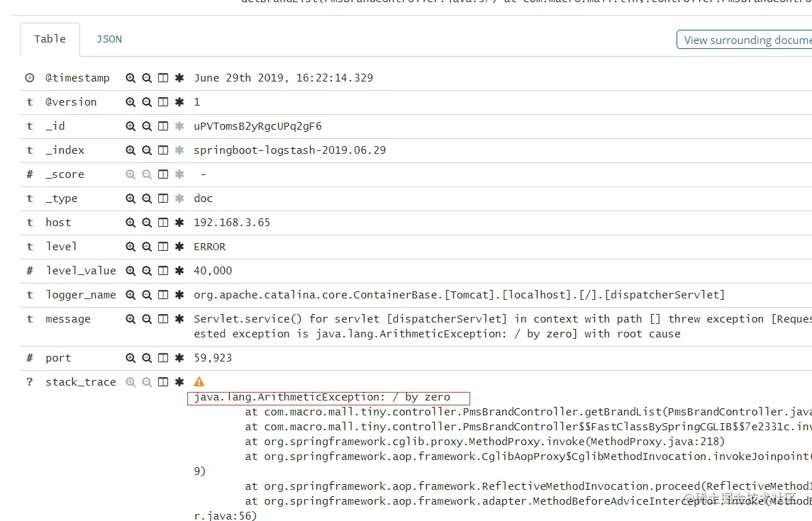Filter for field present on host
This screenshot has width=812, height=521.
pos(179,223)
